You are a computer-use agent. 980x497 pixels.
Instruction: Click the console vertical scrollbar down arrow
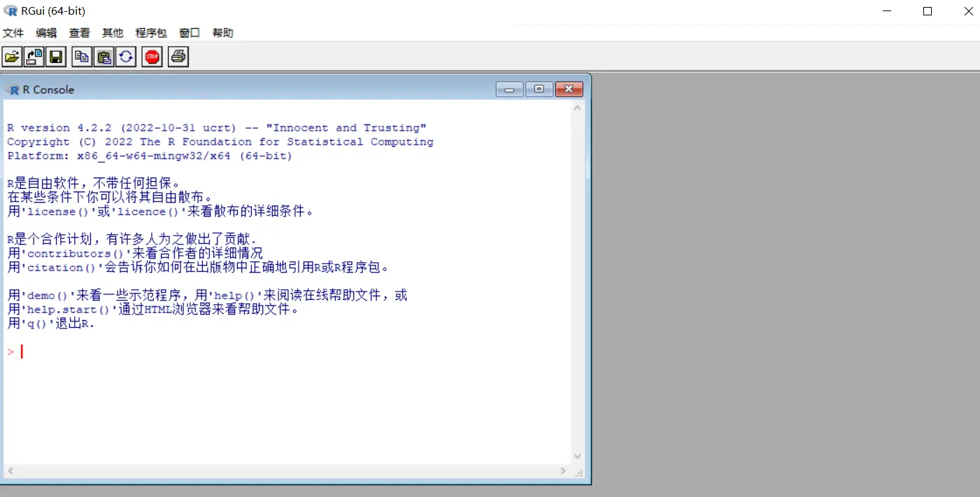click(x=577, y=456)
